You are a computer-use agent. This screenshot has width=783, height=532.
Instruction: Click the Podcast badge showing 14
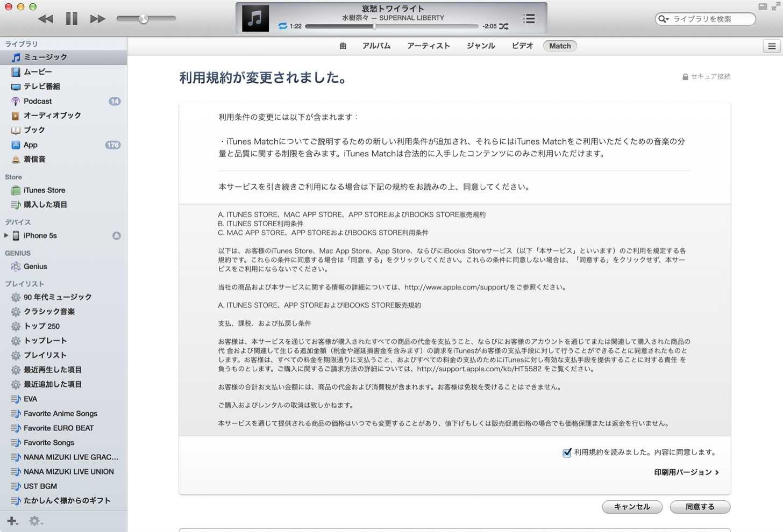[115, 101]
